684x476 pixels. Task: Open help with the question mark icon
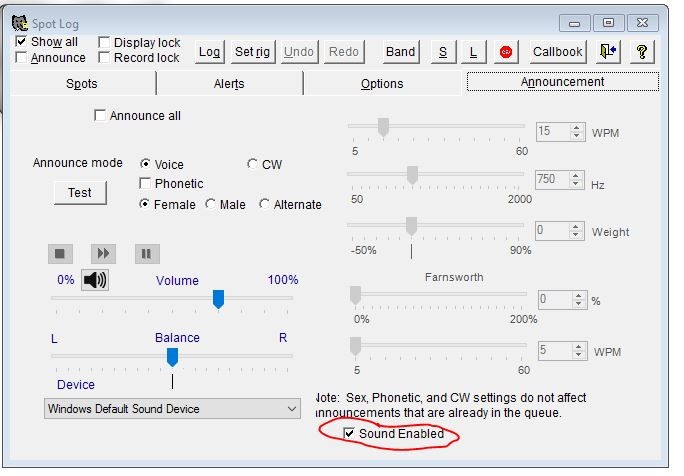642,52
